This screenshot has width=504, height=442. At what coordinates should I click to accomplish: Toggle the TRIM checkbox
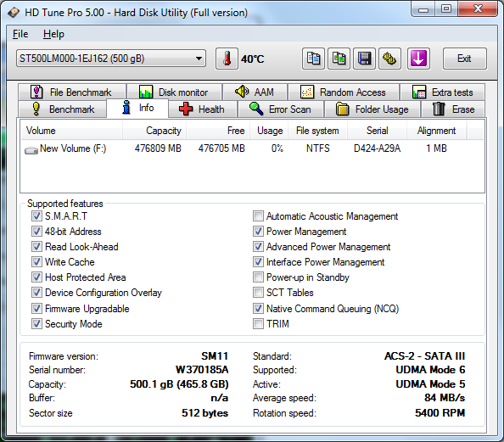(x=258, y=324)
